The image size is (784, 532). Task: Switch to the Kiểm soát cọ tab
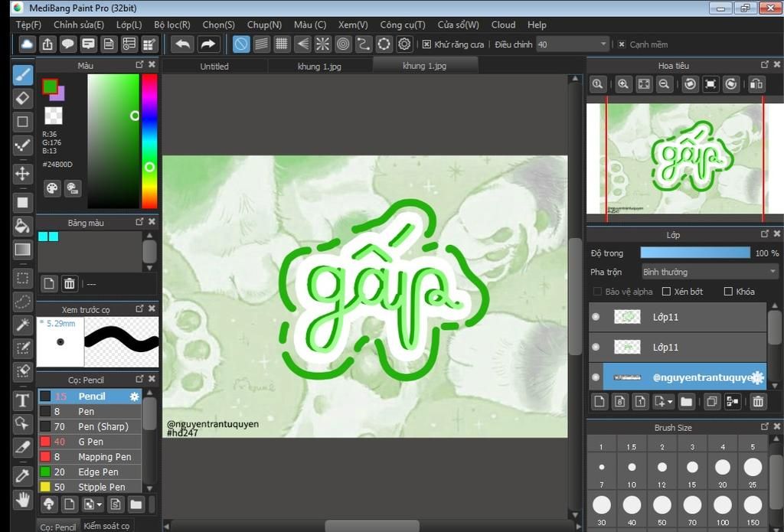pyautogui.click(x=106, y=526)
